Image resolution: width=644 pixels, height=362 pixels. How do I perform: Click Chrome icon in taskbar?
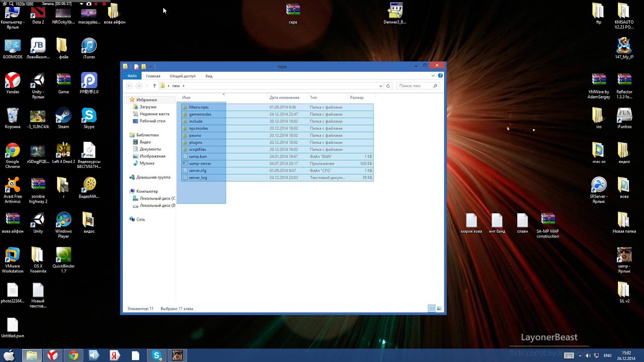point(73,355)
